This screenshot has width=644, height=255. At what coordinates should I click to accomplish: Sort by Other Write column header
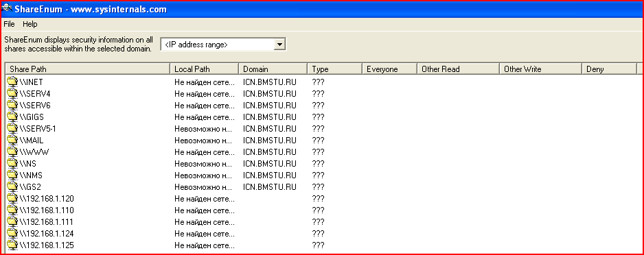pos(541,69)
